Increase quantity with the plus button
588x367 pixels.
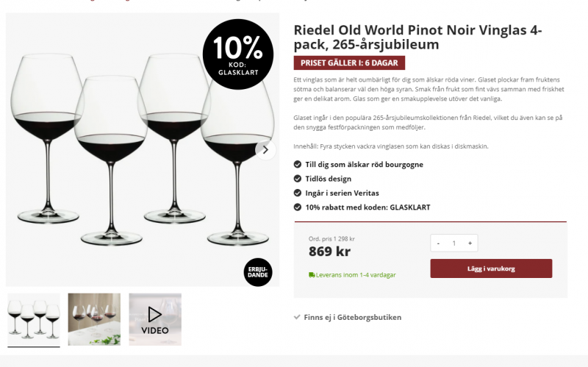(470, 243)
